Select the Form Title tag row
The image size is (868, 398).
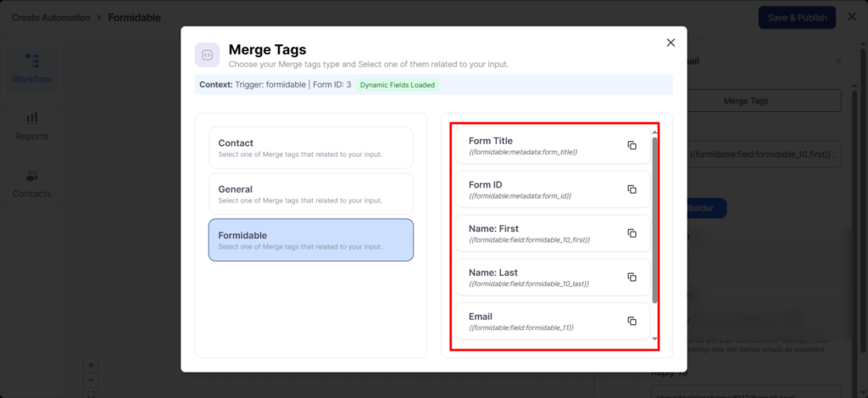click(x=542, y=146)
